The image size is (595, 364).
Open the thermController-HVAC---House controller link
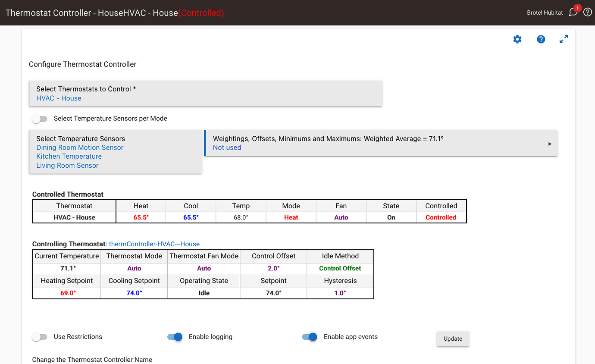[x=154, y=244]
